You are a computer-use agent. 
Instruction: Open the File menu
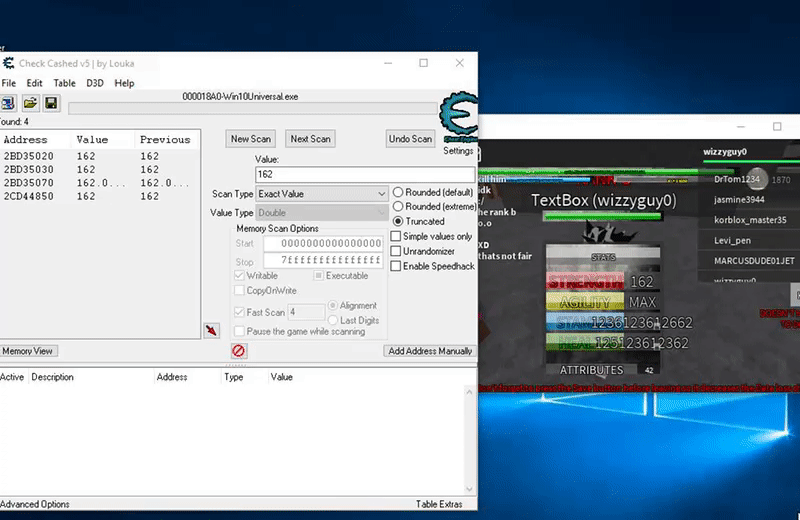(x=9, y=83)
